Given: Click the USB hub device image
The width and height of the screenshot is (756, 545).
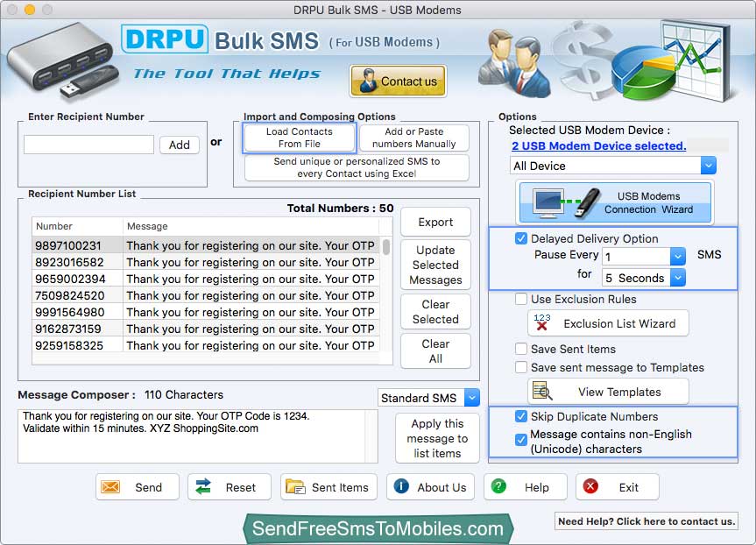Looking at the screenshot, I should [x=61, y=61].
